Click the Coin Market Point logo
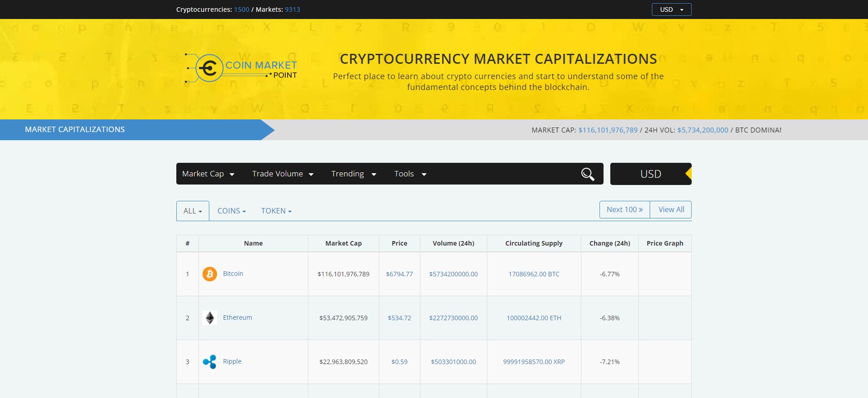The image size is (868, 398). tap(241, 69)
